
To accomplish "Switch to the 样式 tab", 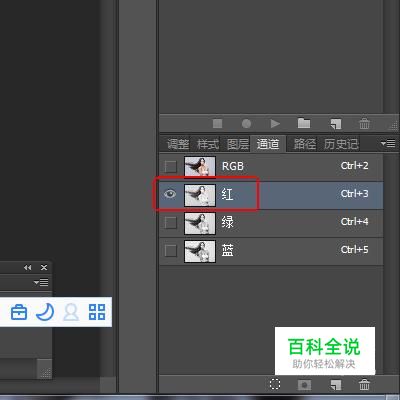I will (208, 144).
